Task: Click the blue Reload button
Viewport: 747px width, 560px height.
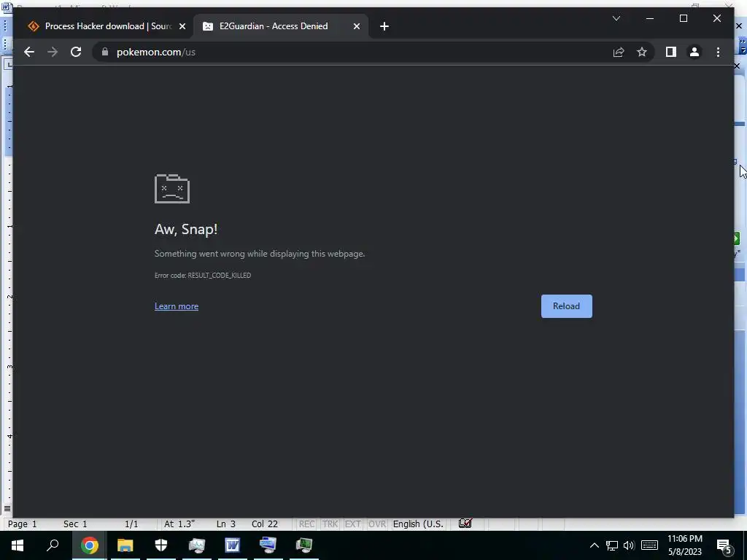Action: [x=566, y=306]
